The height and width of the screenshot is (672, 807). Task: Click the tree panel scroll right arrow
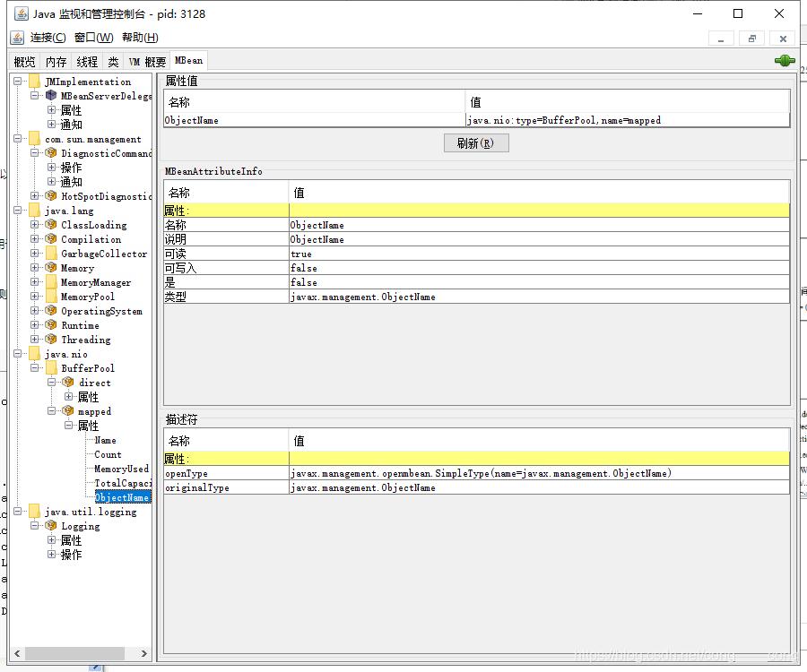coord(144,655)
